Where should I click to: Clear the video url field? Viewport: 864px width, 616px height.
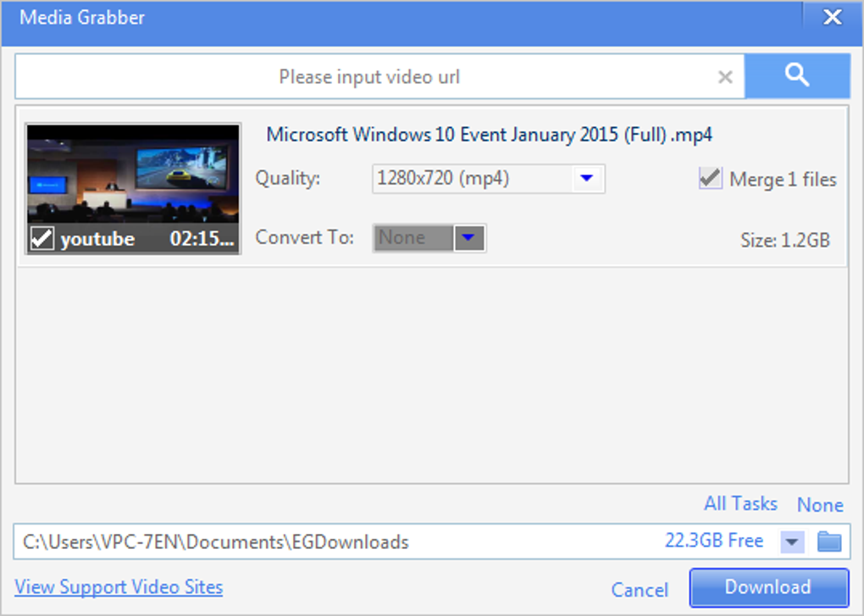pyautogui.click(x=725, y=77)
